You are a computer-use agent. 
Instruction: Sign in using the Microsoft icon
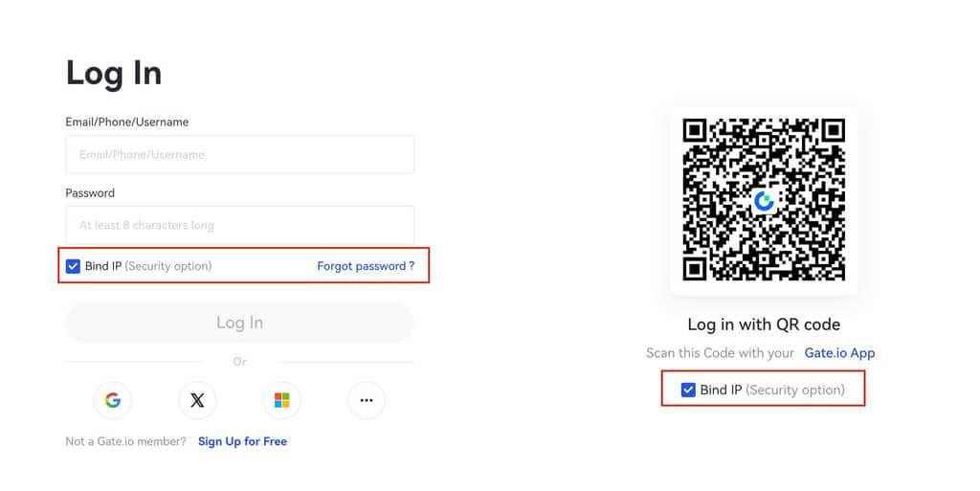coord(281,400)
